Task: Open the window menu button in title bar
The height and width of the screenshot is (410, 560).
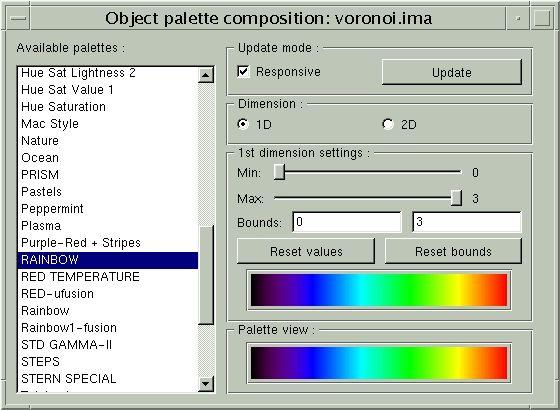Action: point(18,18)
